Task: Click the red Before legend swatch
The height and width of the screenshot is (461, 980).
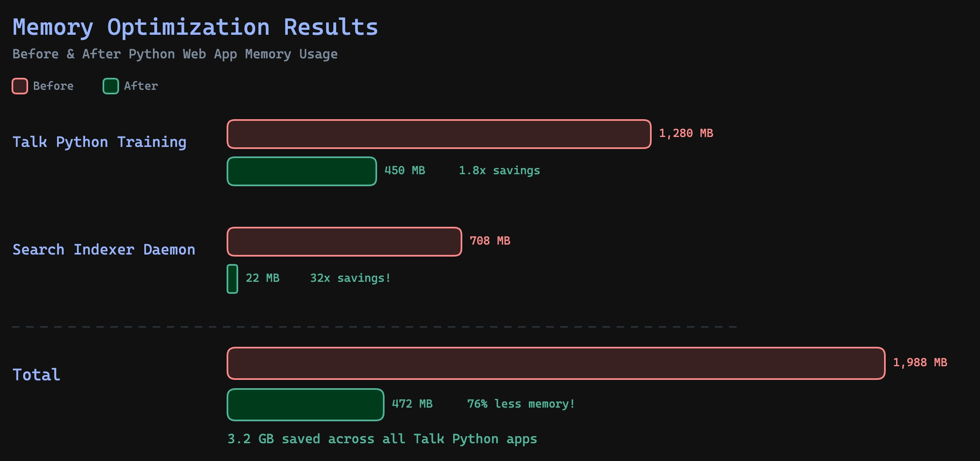Action: tap(20, 86)
